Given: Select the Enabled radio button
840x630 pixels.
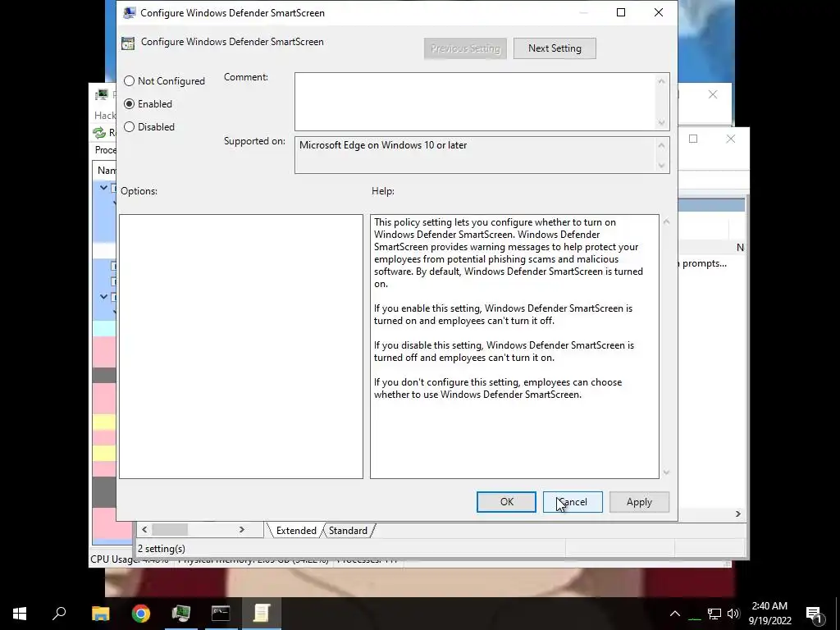Looking at the screenshot, I should (x=148, y=104).
